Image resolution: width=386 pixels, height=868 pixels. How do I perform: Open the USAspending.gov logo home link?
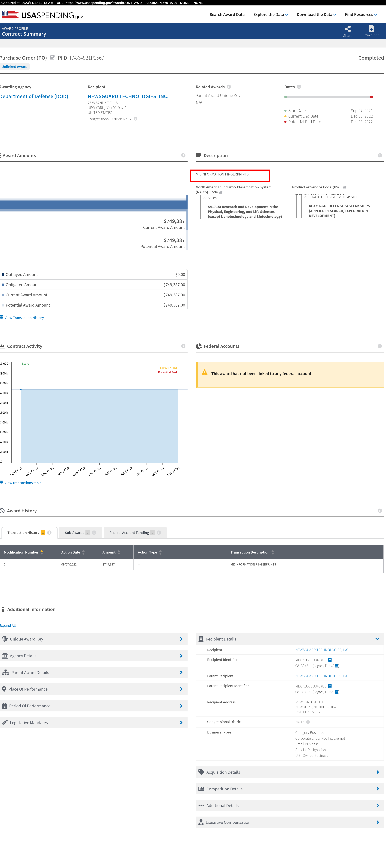pyautogui.click(x=42, y=15)
